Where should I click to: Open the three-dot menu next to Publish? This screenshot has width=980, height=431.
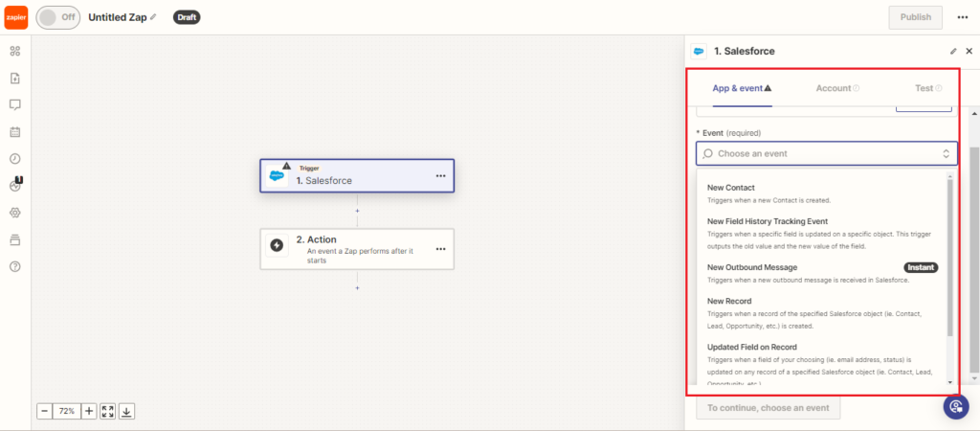pos(963,17)
